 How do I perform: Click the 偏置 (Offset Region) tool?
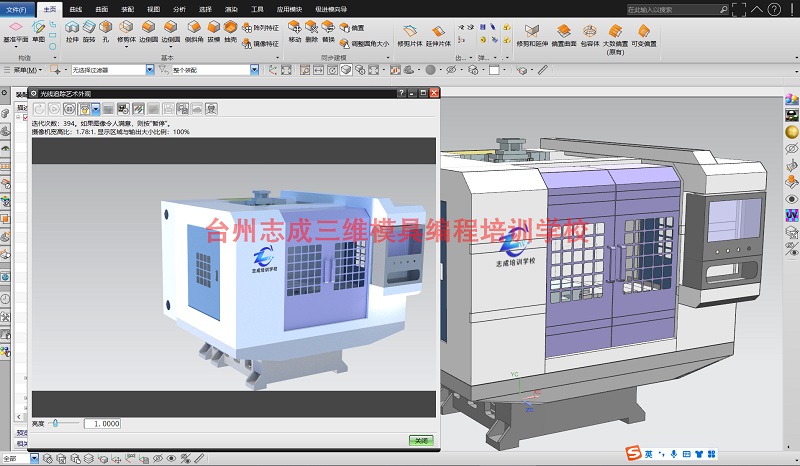(352, 28)
